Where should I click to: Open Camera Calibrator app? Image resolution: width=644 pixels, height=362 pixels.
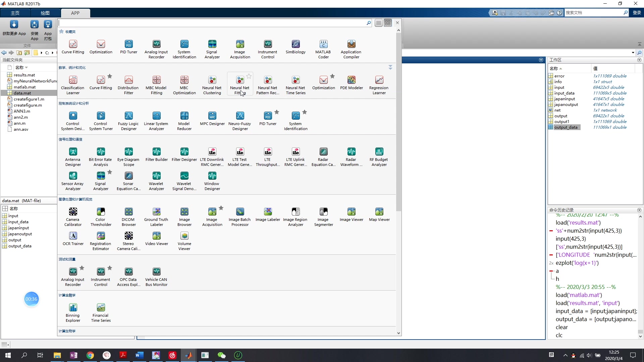(73, 217)
